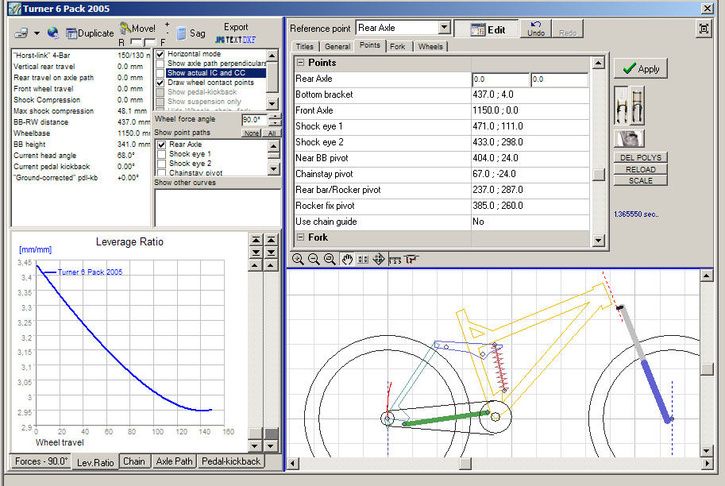Click the Move! keys icon

pos(125,28)
